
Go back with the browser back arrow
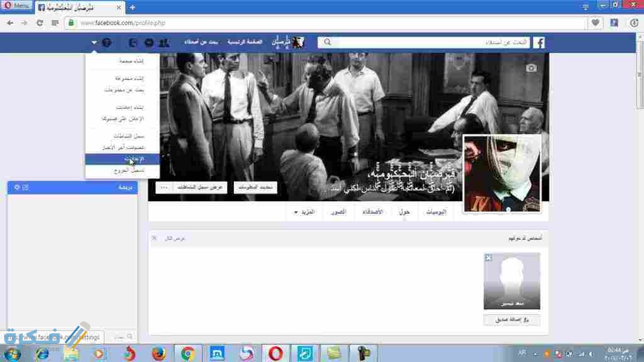[x=10, y=23]
